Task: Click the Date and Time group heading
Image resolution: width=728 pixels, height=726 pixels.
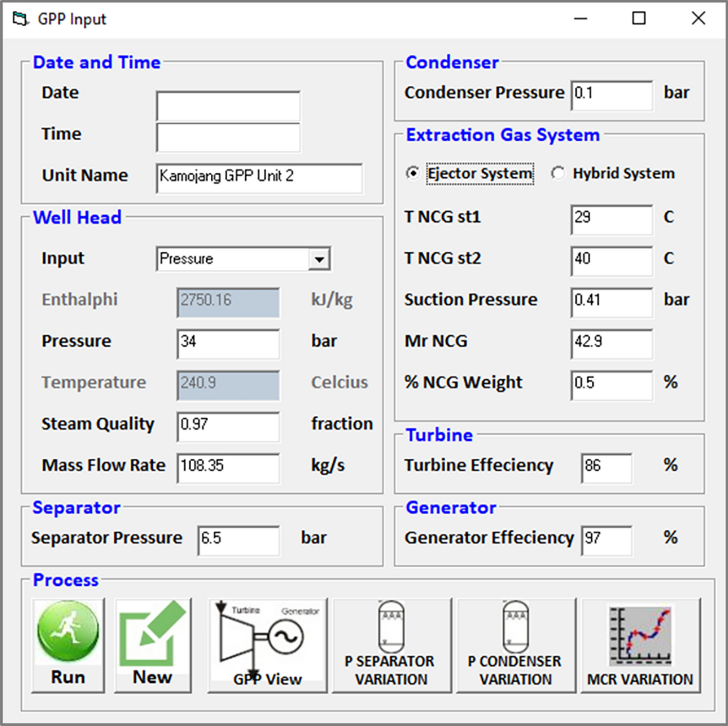Action: 97,62
